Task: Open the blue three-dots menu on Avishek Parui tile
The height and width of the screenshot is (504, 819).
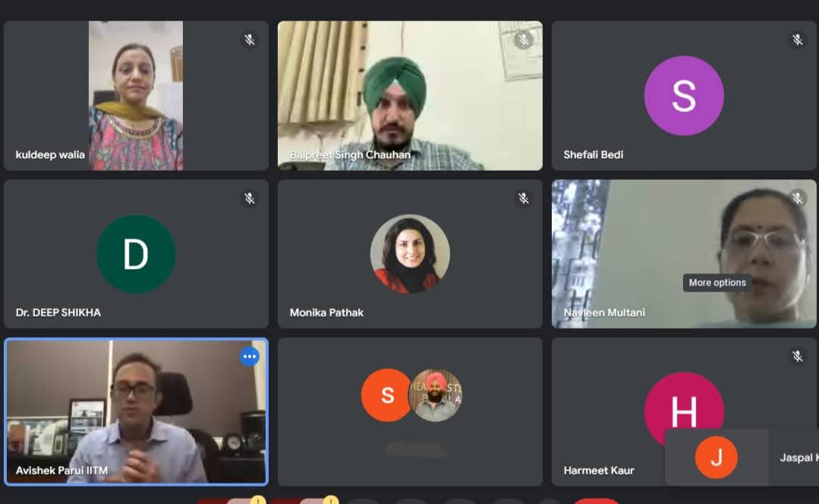Action: [250, 356]
